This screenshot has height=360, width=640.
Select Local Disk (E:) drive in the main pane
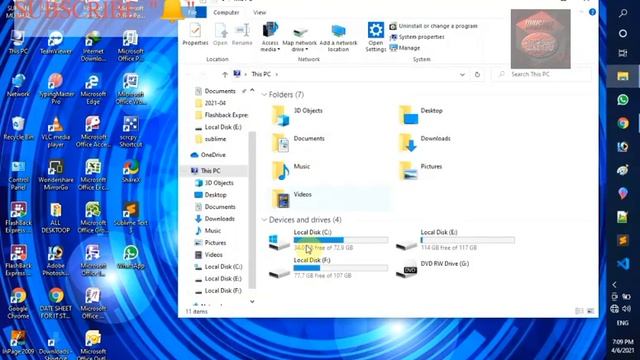pos(455,240)
